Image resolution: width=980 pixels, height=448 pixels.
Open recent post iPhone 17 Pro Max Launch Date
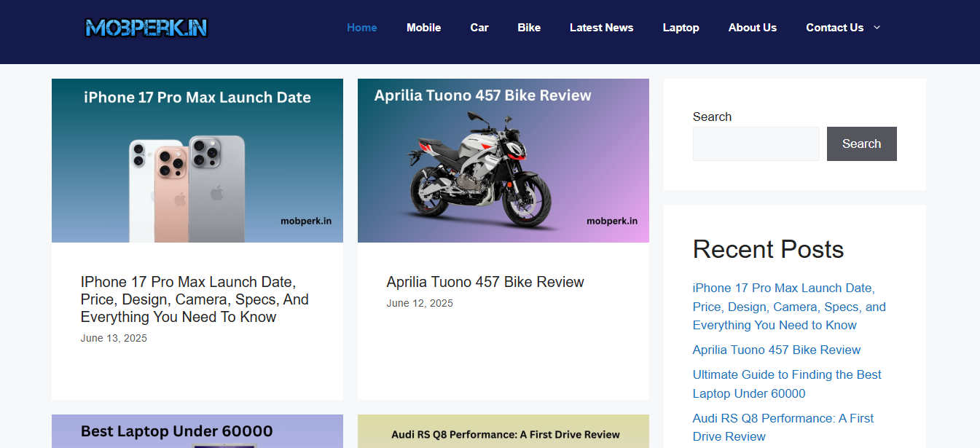(x=789, y=307)
